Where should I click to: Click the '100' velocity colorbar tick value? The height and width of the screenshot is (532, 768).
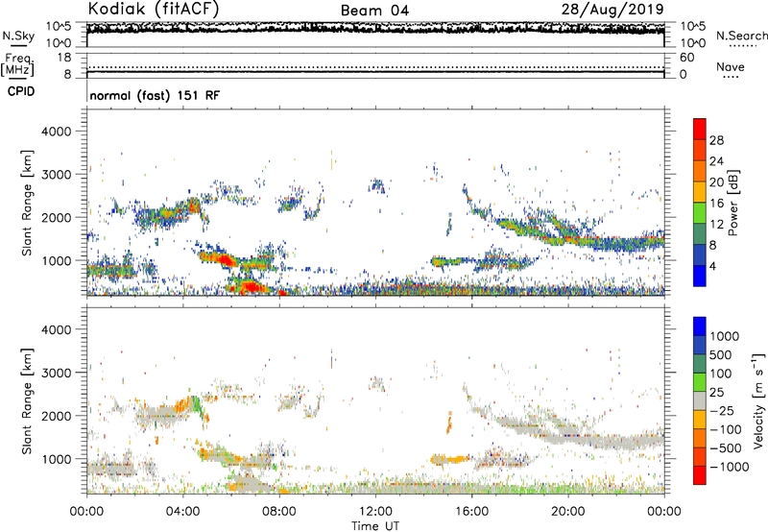[721, 374]
